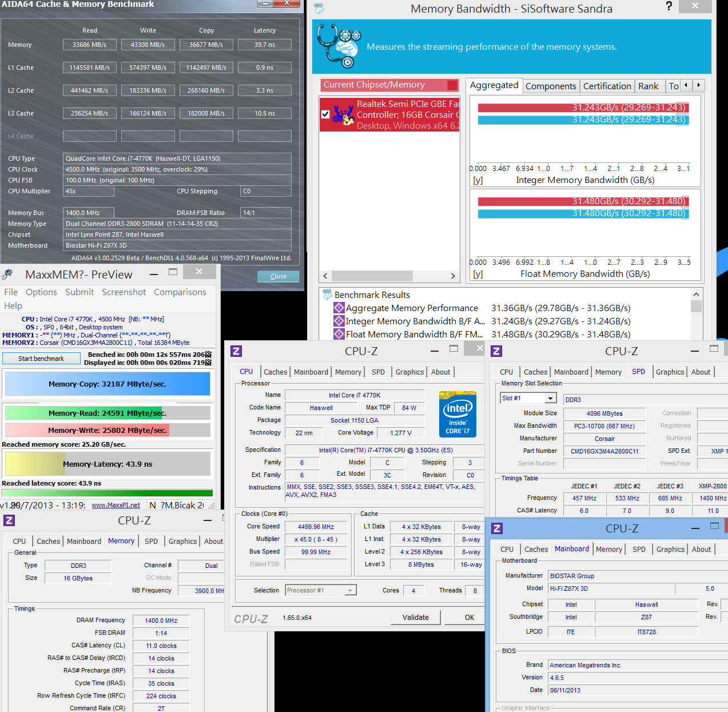
Task: Open the Slot #1 memory slot dropdown
Action: click(528, 398)
